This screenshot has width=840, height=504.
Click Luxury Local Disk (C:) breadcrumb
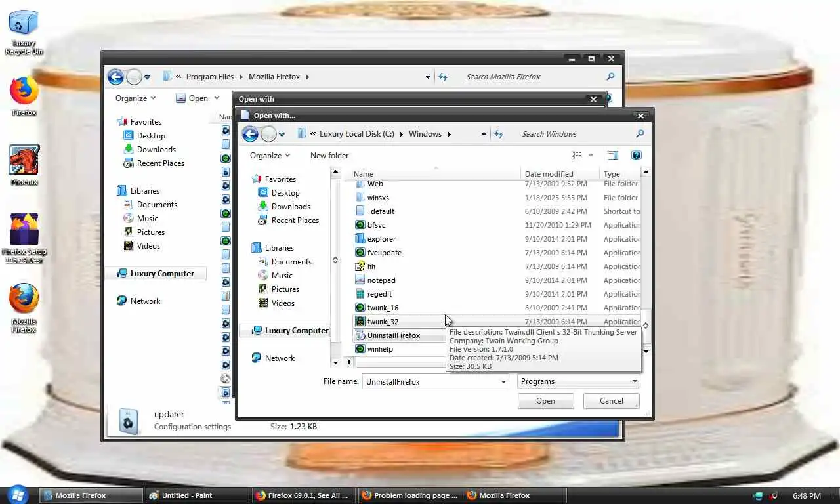[x=357, y=134]
